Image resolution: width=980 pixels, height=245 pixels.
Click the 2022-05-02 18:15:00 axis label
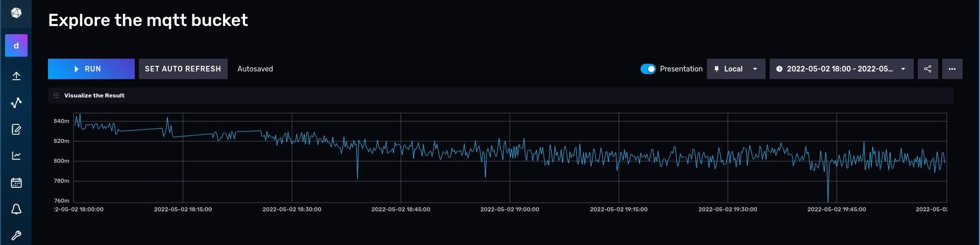coord(183,209)
